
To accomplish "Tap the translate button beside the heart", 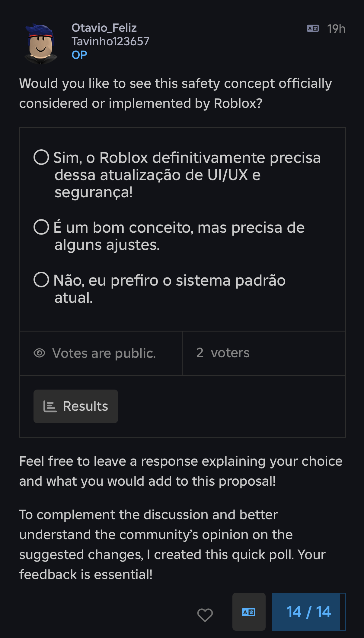I will coord(249,612).
